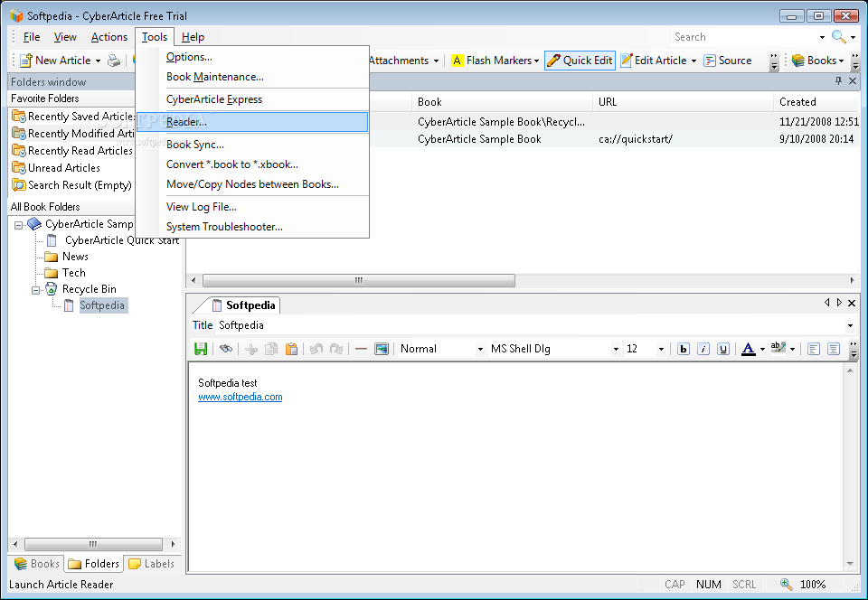Open the File menu
The image size is (868, 600).
[32, 37]
